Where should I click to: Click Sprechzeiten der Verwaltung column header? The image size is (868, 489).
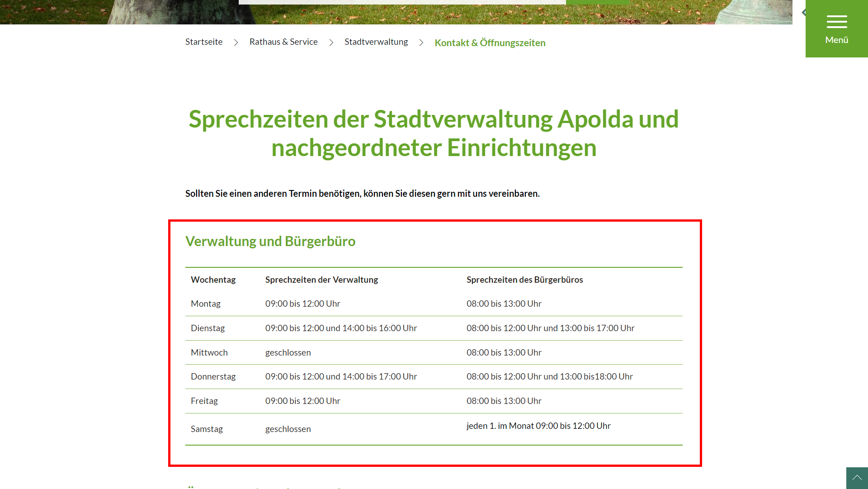321,280
